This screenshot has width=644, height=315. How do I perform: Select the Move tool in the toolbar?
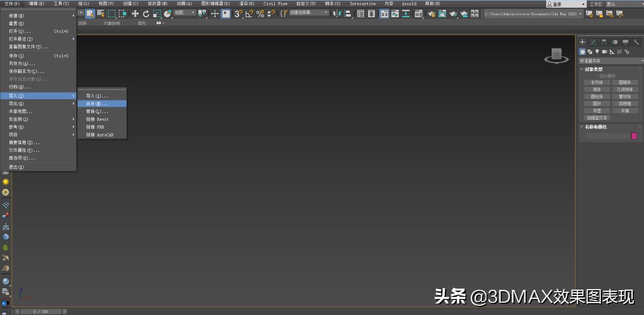(x=135, y=13)
